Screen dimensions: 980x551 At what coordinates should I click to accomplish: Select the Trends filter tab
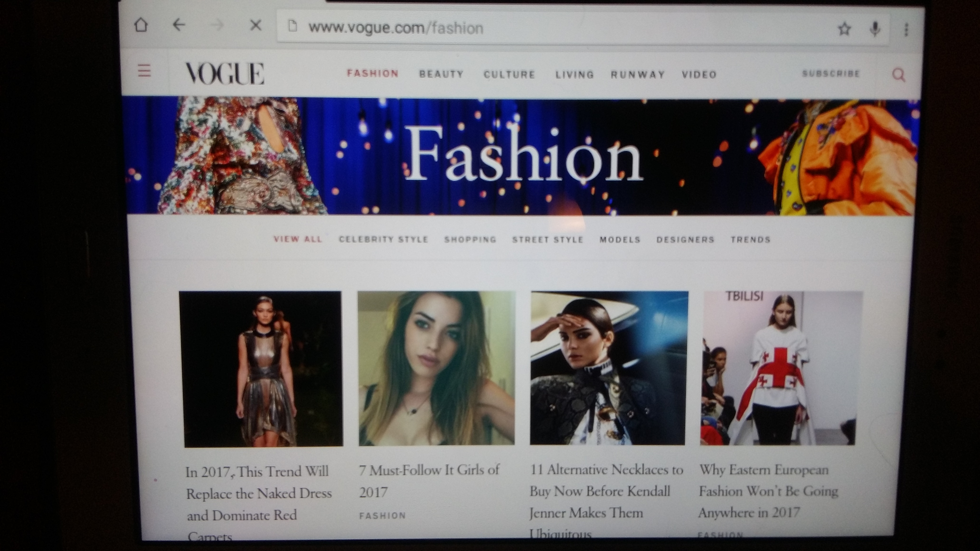point(750,240)
